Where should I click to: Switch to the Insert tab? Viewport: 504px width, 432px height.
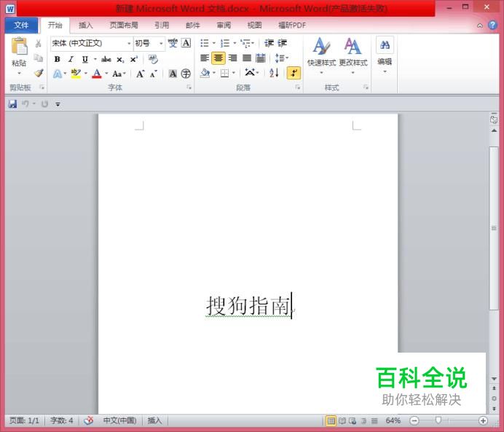(x=85, y=25)
